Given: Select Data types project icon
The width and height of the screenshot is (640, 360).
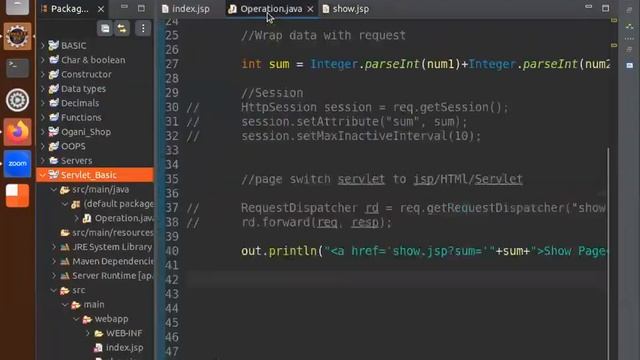Looking at the screenshot, I should click(x=53, y=89).
